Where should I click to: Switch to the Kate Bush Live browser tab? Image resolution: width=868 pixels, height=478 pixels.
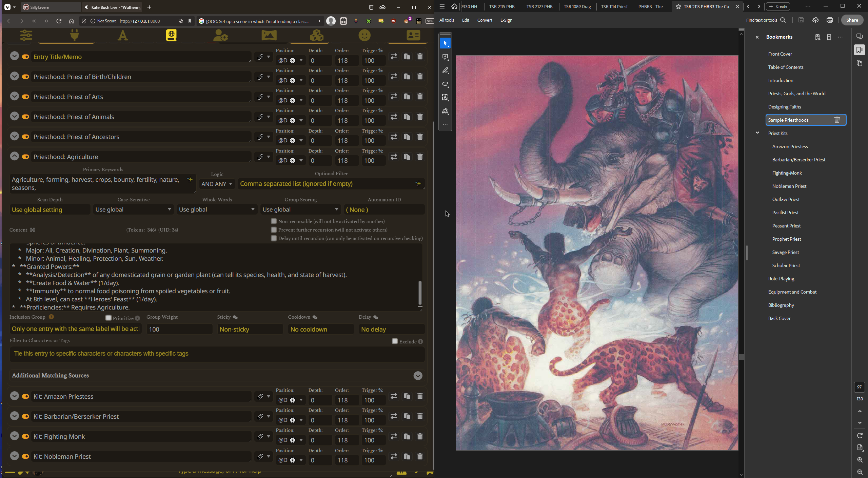(112, 7)
